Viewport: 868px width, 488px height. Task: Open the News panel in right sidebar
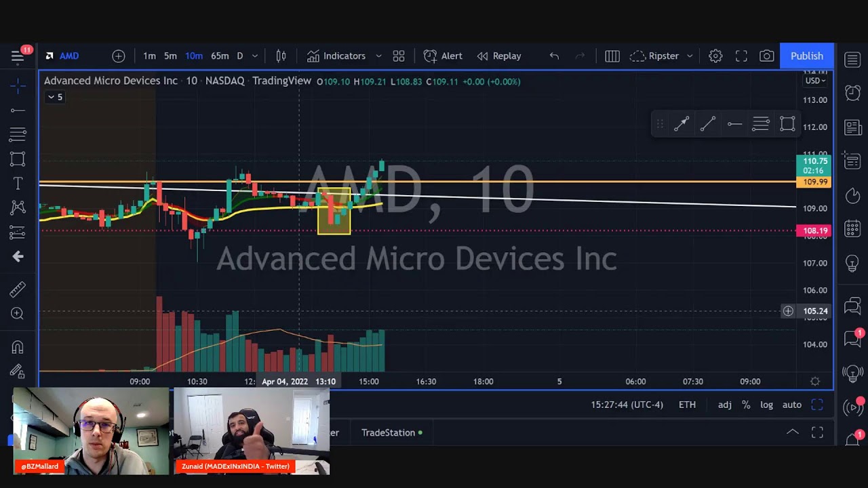tap(852, 127)
